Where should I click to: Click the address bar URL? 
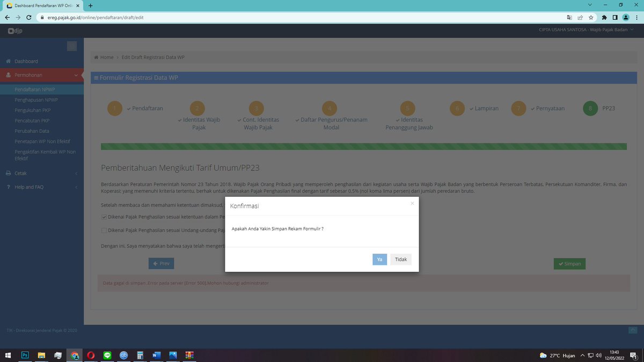pos(96,17)
